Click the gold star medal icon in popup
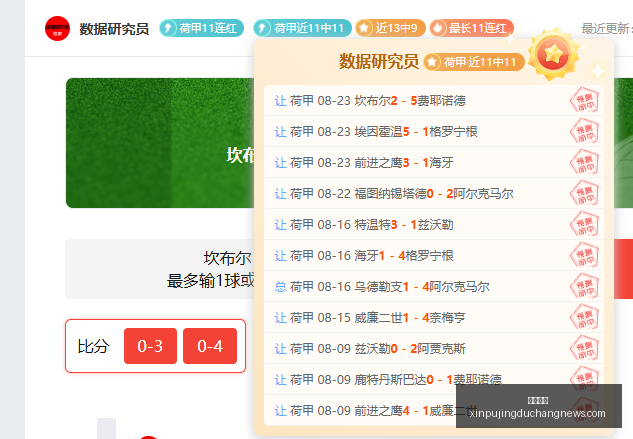 pyautogui.click(x=553, y=54)
